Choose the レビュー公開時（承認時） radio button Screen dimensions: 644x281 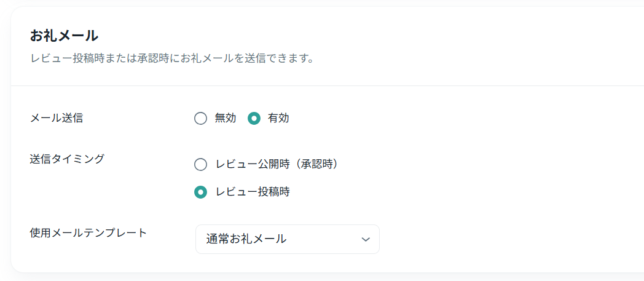coord(200,165)
